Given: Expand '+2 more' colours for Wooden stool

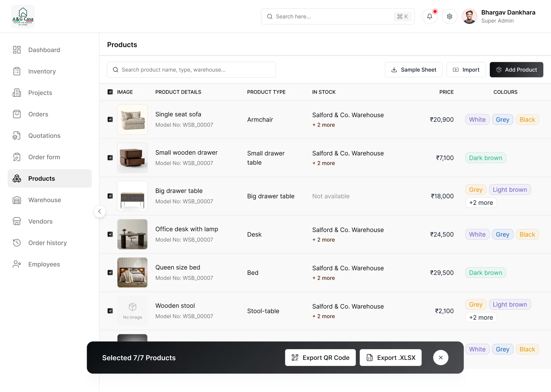Looking at the screenshot, I should [481, 318].
